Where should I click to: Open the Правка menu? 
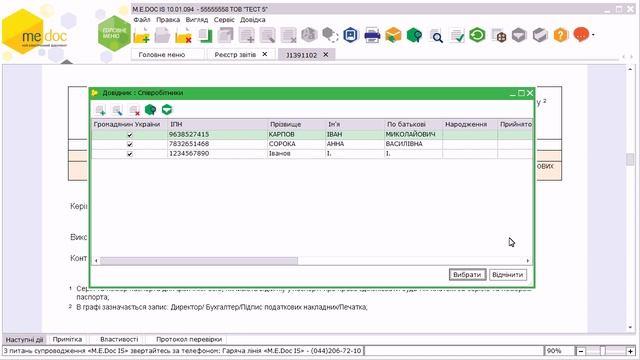(x=168, y=20)
